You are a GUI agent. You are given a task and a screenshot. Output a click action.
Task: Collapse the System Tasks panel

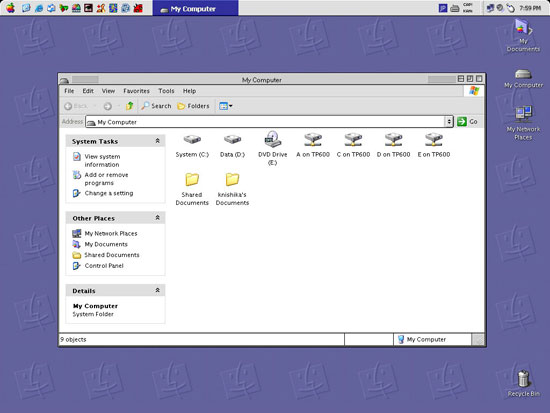click(x=157, y=141)
